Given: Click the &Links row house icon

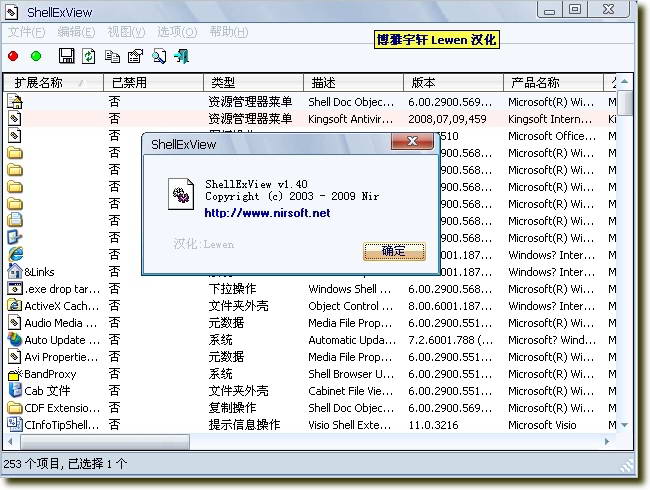Looking at the screenshot, I should (15, 271).
